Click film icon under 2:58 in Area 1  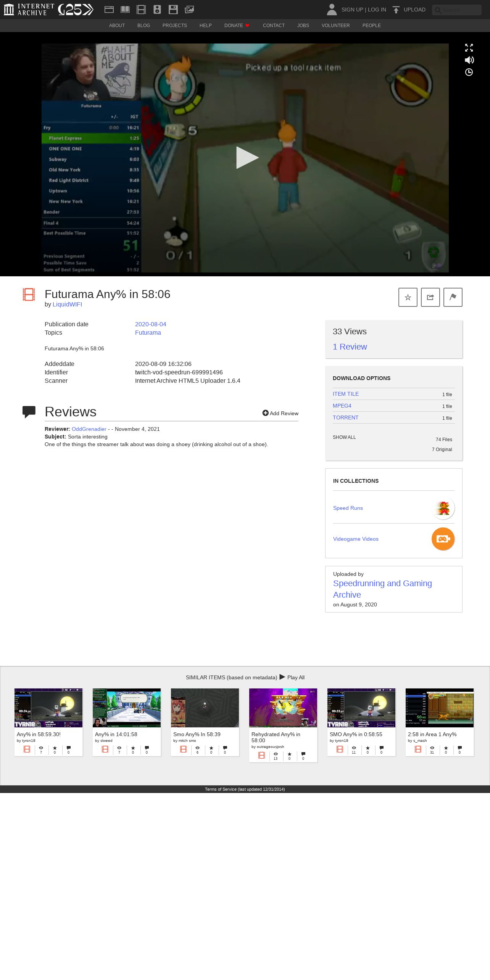pos(418,749)
